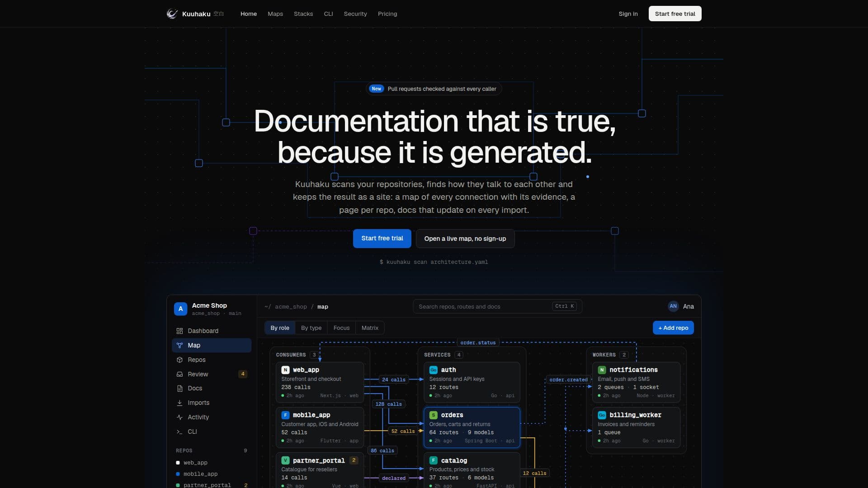This screenshot has width=868, height=488.
Task: Click the Sign in link
Action: (x=628, y=14)
